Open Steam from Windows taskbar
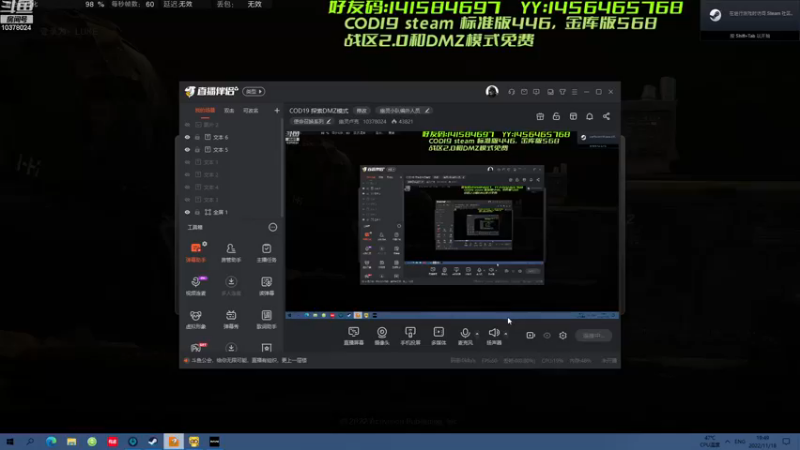 [153, 441]
